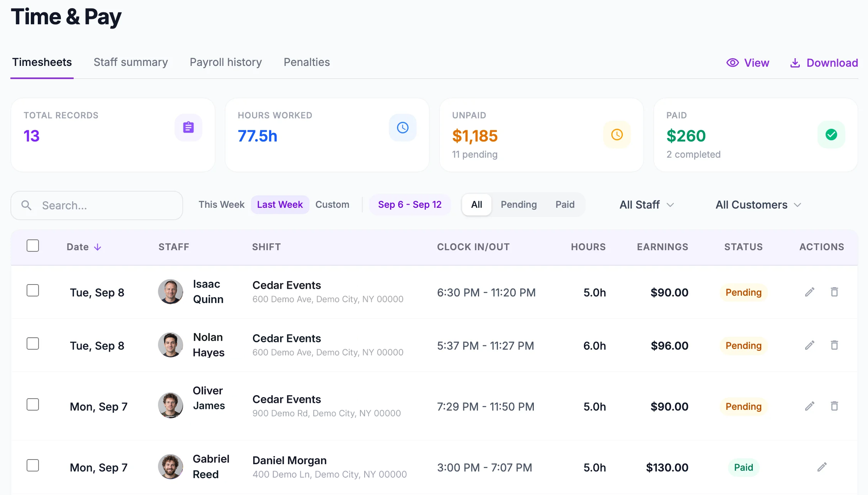This screenshot has width=868, height=495.
Task: Click the clipboard icon in Total Records card
Action: click(188, 128)
